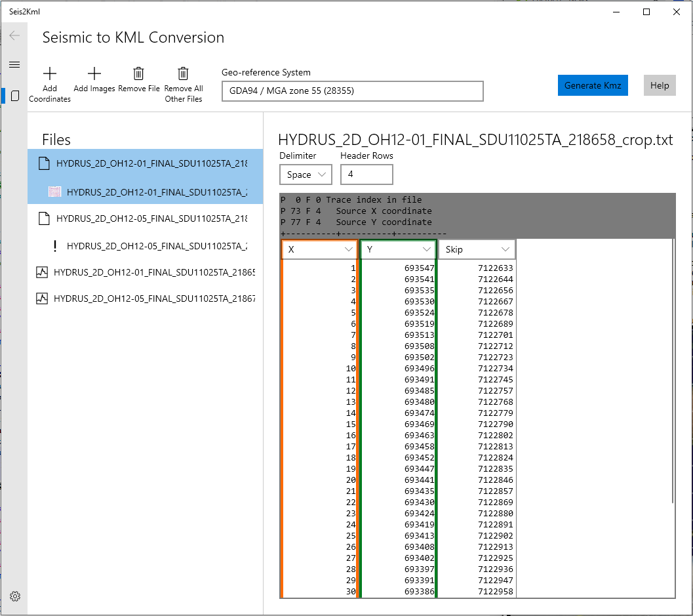Viewport: 693px width, 616px height.
Task: Select the HYDRUS_2D_OH12-01 image sub-item
Action: [146, 192]
